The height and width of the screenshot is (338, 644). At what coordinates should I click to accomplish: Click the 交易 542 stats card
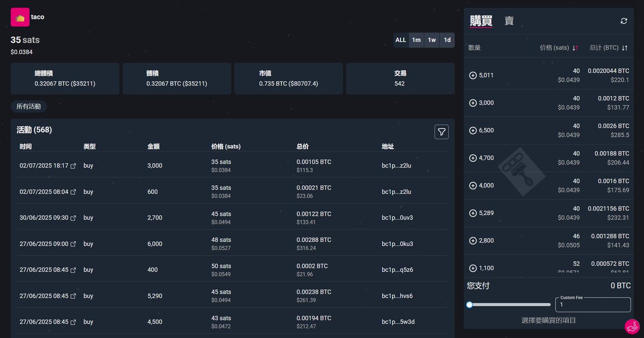pyautogui.click(x=400, y=78)
